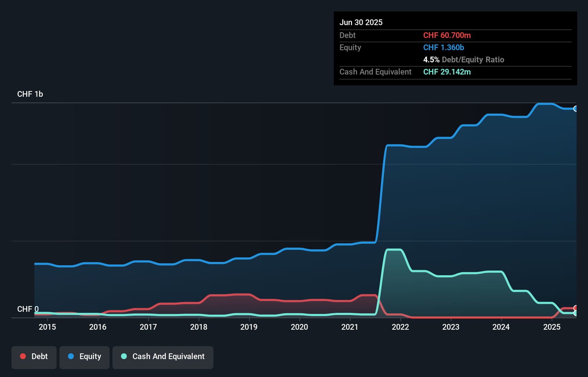Click the CHF 60.700m debt value

point(447,35)
